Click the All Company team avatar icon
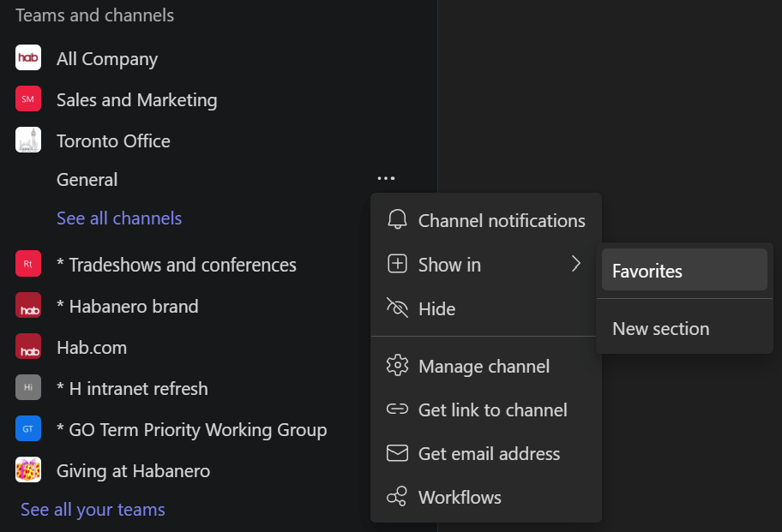Image resolution: width=782 pixels, height=532 pixels. point(28,58)
